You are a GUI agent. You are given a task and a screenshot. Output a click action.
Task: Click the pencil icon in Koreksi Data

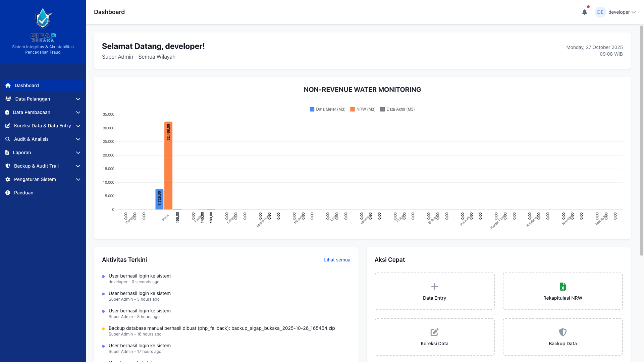click(434, 332)
